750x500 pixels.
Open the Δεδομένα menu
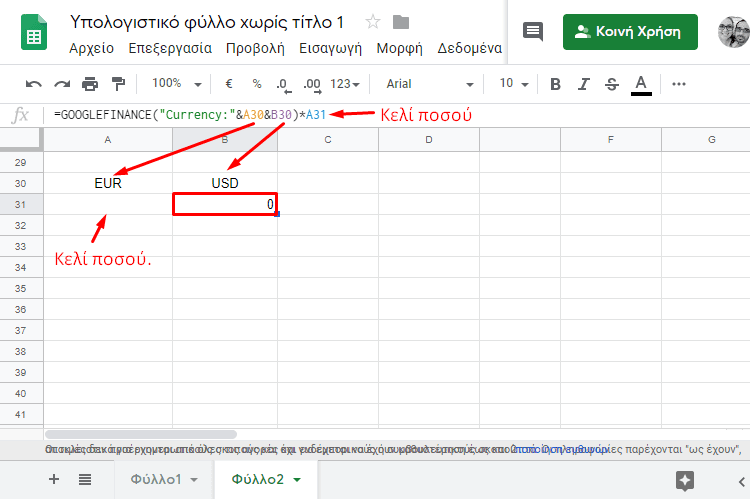pos(470,48)
